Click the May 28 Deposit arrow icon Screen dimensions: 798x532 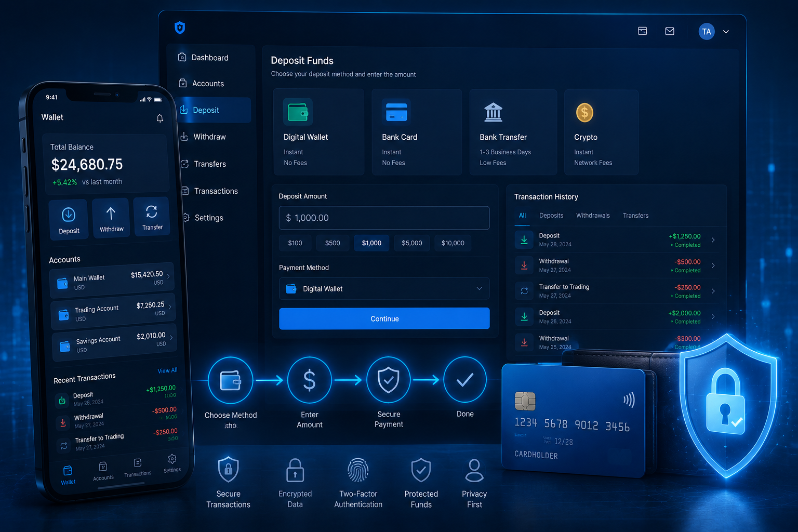[524, 240]
